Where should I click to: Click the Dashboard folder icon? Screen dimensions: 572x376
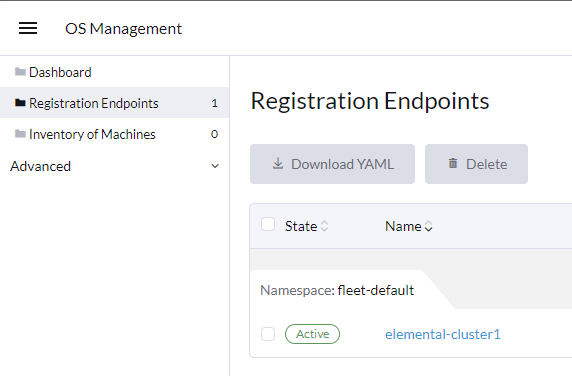point(20,72)
